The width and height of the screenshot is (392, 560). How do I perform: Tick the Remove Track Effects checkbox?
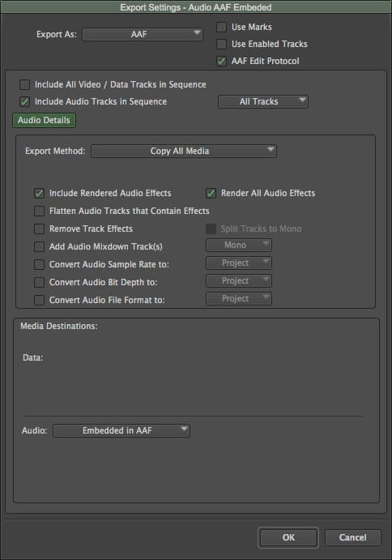pyautogui.click(x=39, y=229)
